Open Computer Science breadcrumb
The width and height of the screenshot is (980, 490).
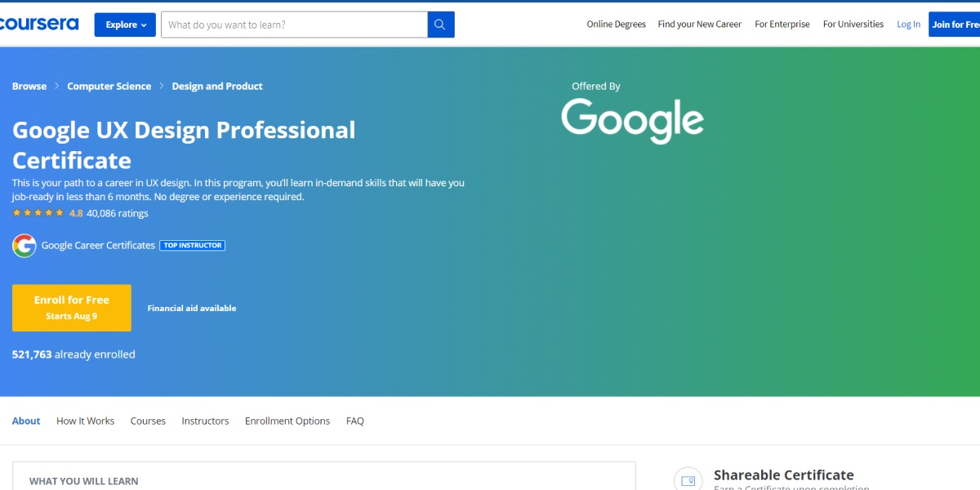[109, 86]
